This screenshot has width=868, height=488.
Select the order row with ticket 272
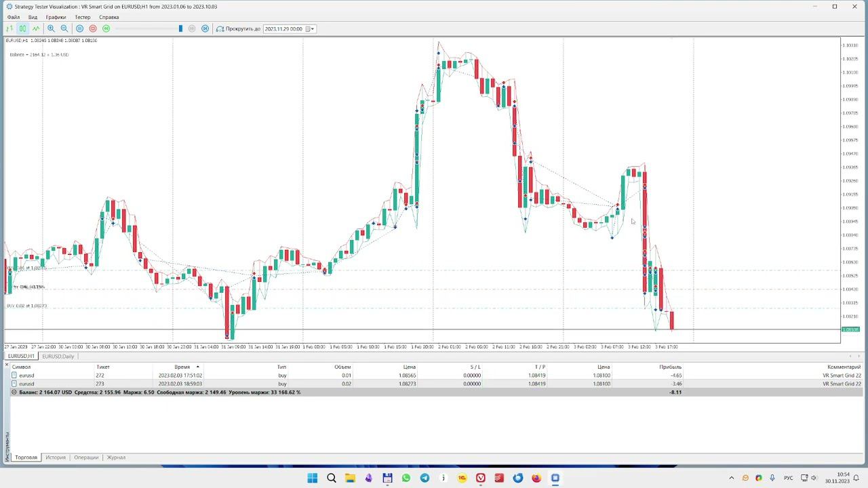click(x=436, y=375)
